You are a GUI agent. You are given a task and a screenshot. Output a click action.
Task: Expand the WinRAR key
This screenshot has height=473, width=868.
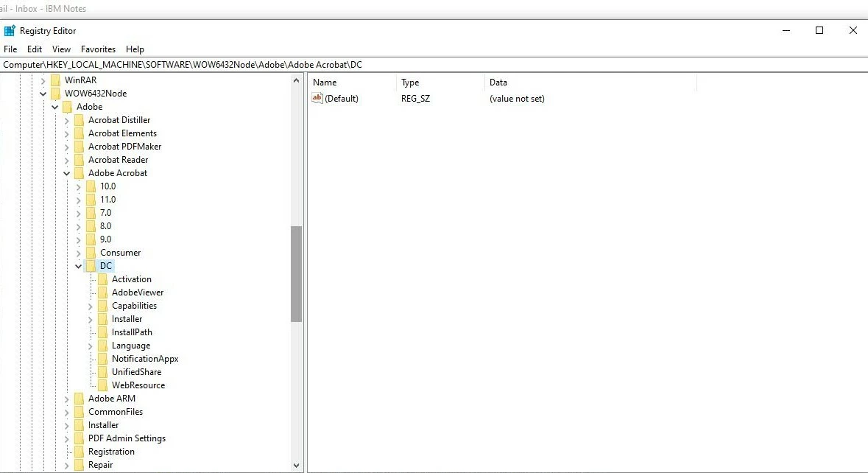43,81
